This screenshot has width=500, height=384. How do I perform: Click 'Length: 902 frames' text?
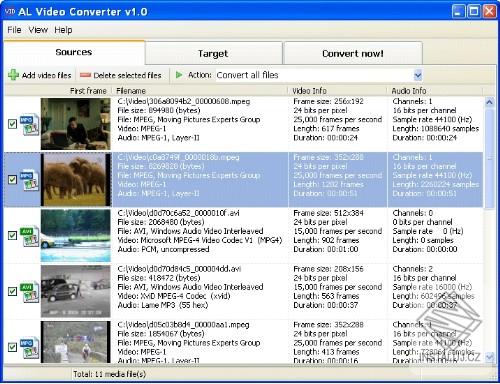tap(326, 240)
